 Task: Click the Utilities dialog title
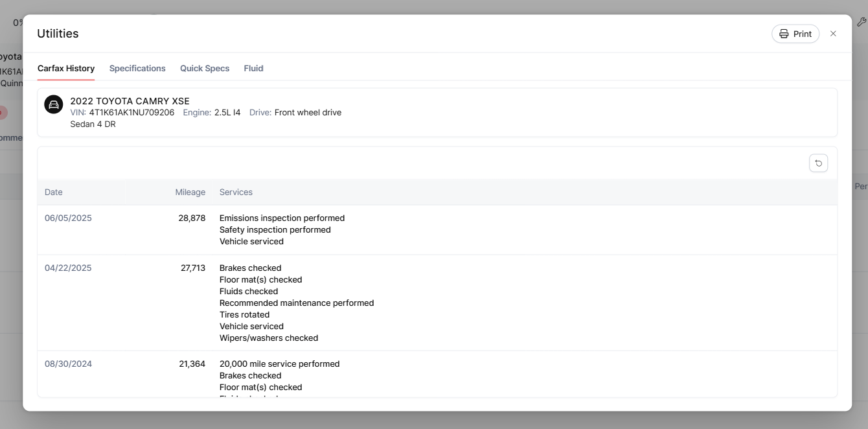[x=58, y=34]
